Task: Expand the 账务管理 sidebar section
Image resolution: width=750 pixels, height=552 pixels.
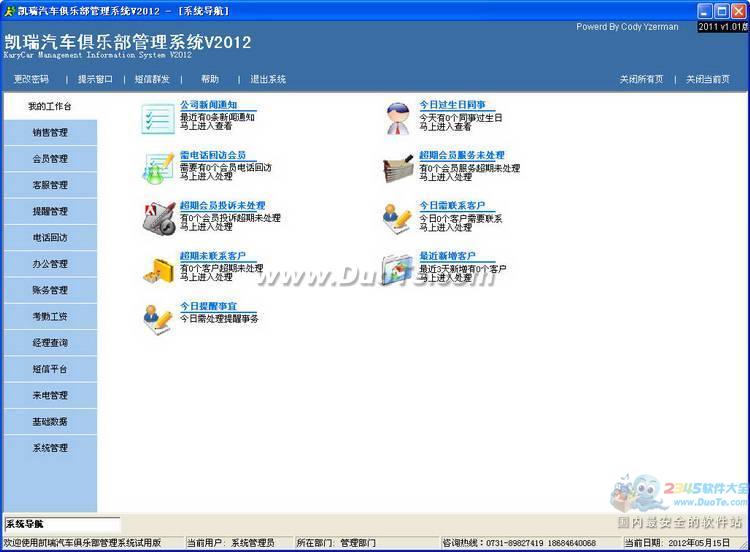Action: [50, 290]
